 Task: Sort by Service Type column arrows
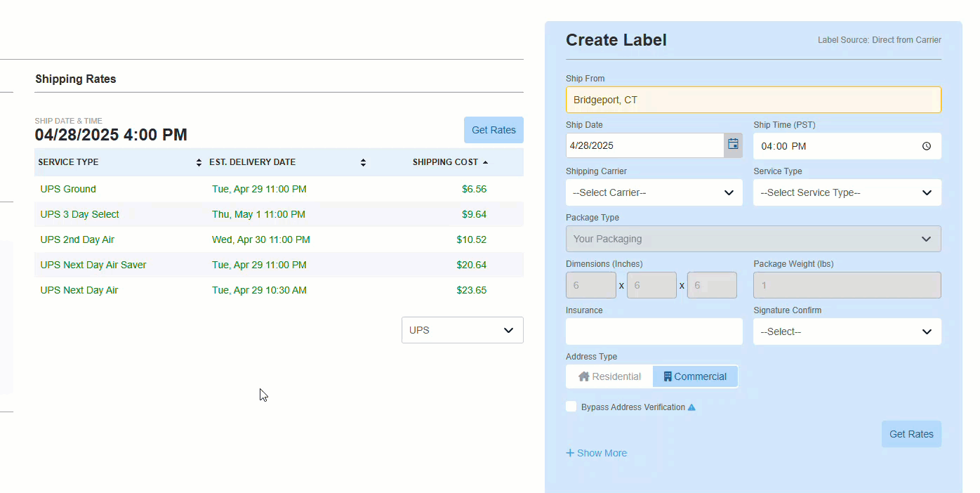click(199, 162)
